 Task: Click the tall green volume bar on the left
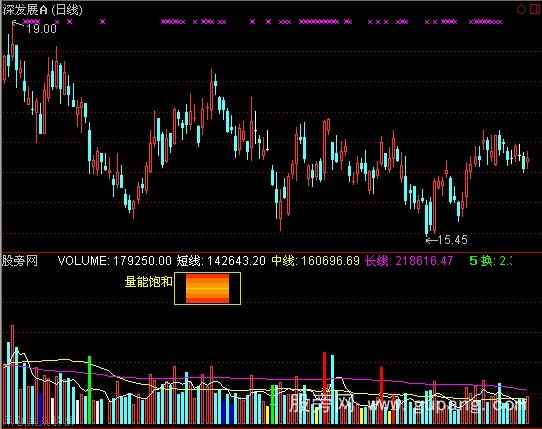(90, 390)
